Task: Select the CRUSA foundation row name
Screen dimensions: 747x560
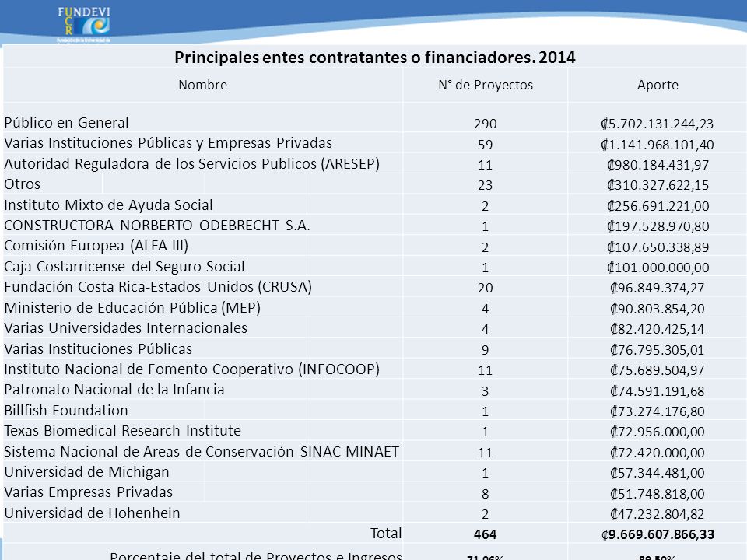Action: tap(158, 287)
